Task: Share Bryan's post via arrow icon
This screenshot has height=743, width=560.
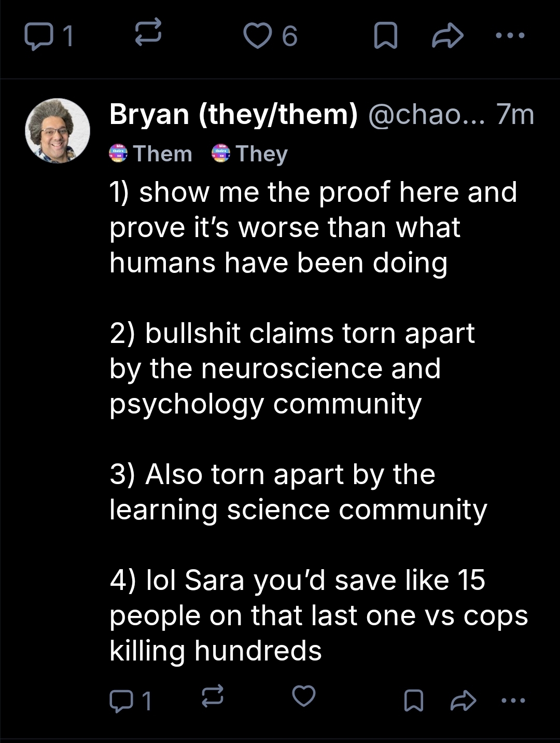Action: tap(463, 700)
